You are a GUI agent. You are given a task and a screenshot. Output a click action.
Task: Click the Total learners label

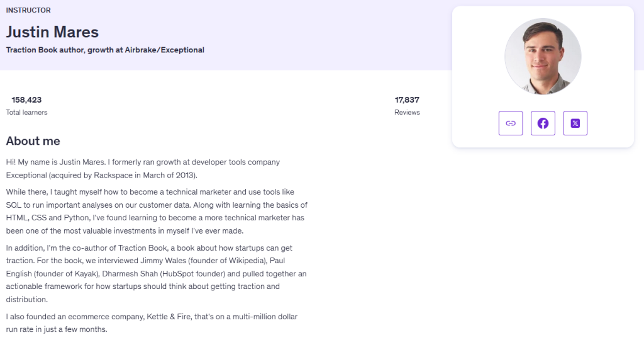coord(26,112)
